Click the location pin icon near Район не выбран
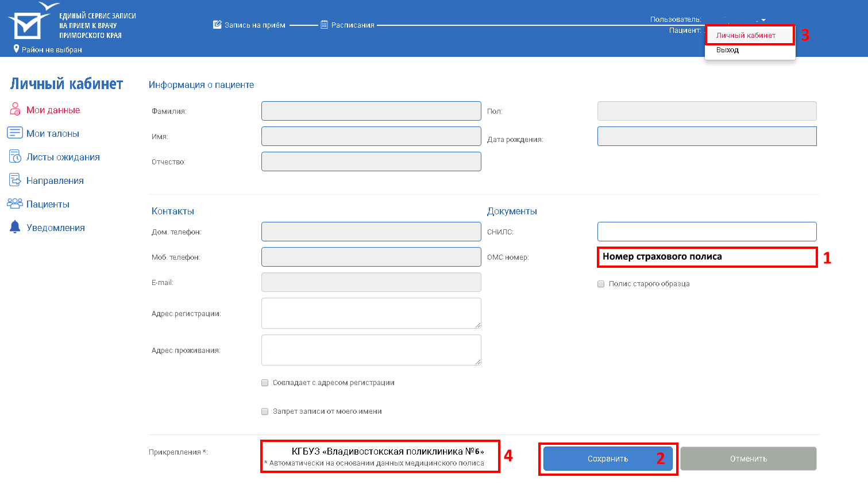868x504 pixels. [x=16, y=49]
